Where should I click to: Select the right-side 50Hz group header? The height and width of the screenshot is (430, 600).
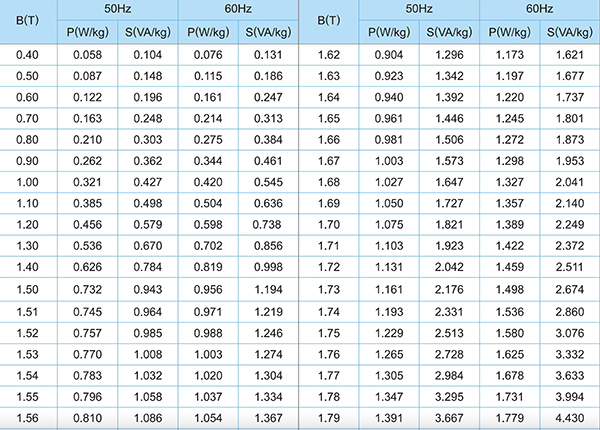[419, 9]
